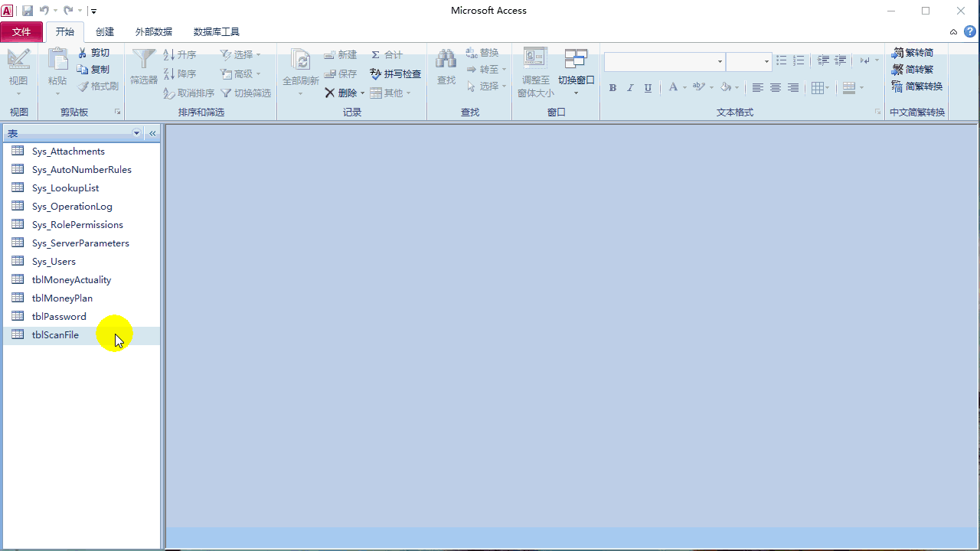Switch to the 开始 ribbon tab
This screenshot has height=551, width=980.
click(x=65, y=32)
